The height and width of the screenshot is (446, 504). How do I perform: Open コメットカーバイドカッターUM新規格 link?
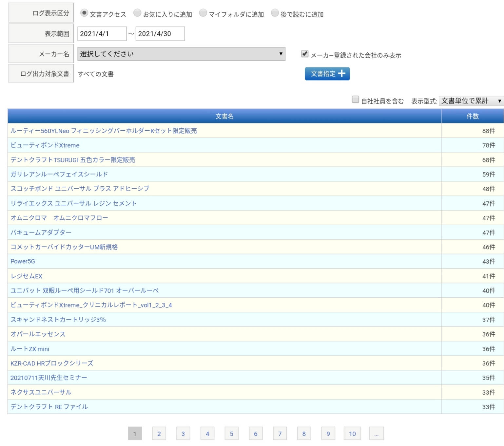tap(64, 247)
